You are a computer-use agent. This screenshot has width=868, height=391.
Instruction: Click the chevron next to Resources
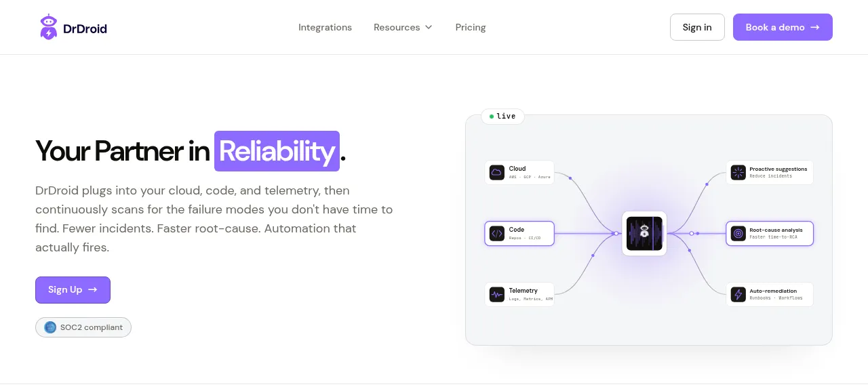point(429,27)
